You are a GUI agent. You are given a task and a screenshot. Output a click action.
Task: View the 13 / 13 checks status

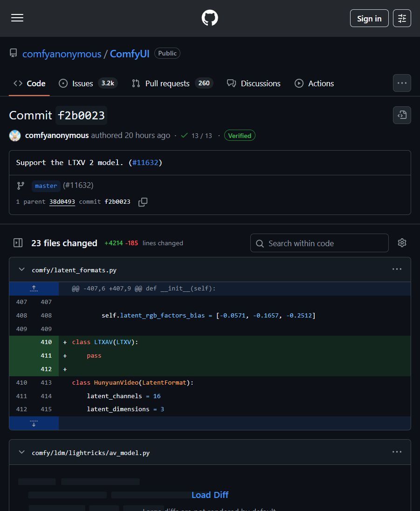196,136
